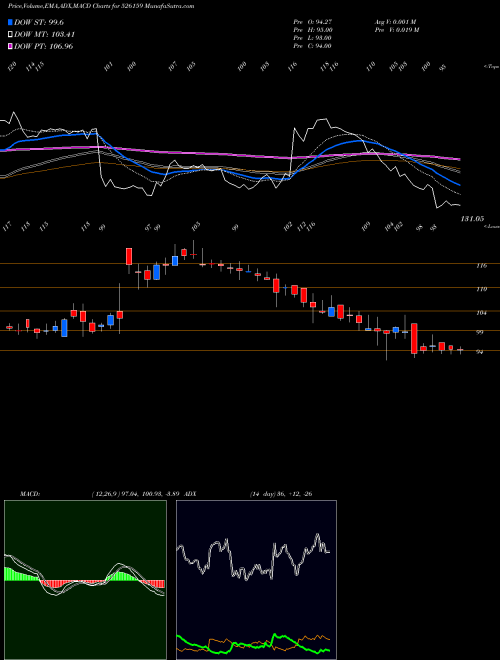Viewport: 500px width, 660px height.
Task: Click the 'Pre H: 95.00' high value
Action: (313, 30)
